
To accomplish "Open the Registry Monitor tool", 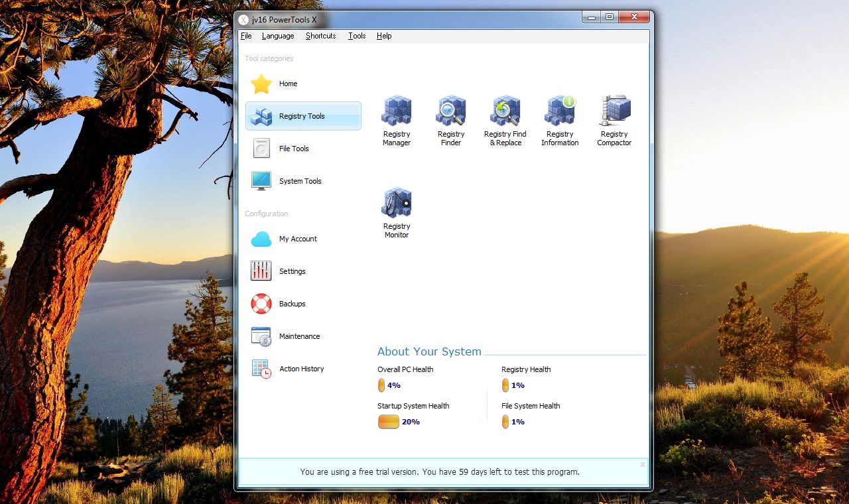I will tap(397, 212).
